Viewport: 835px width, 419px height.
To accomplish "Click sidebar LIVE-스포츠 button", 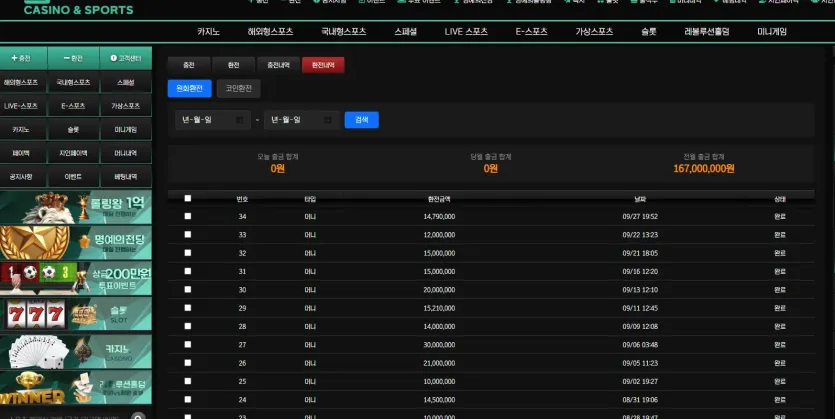I will tap(21, 106).
